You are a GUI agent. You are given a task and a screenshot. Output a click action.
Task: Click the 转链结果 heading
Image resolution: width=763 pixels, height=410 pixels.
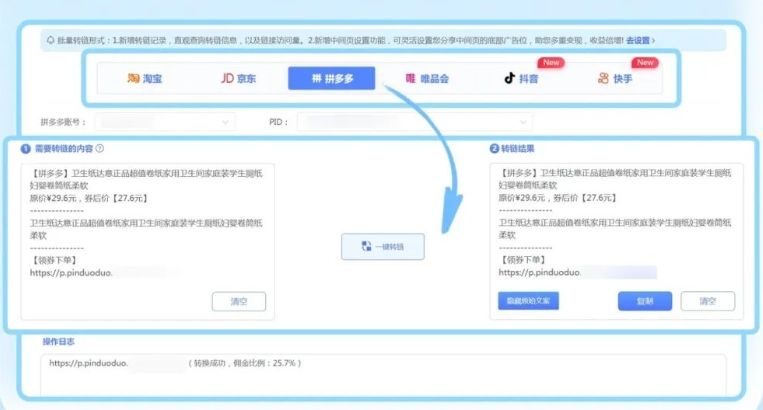coord(518,148)
